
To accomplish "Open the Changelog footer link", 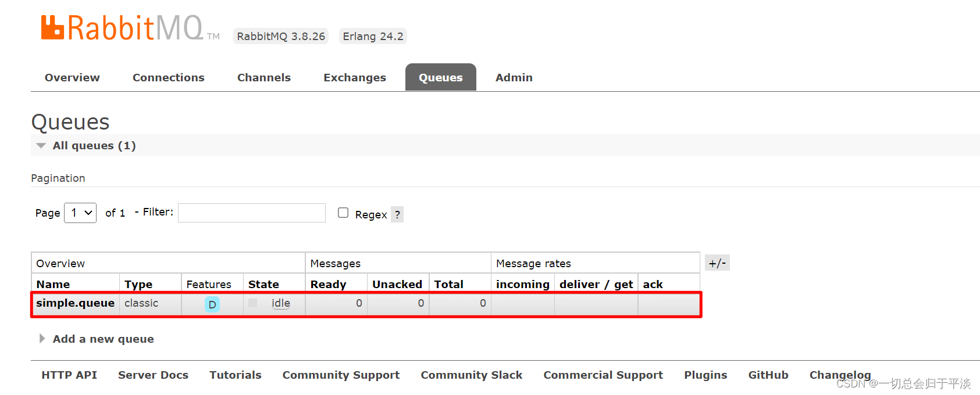I will (840, 375).
